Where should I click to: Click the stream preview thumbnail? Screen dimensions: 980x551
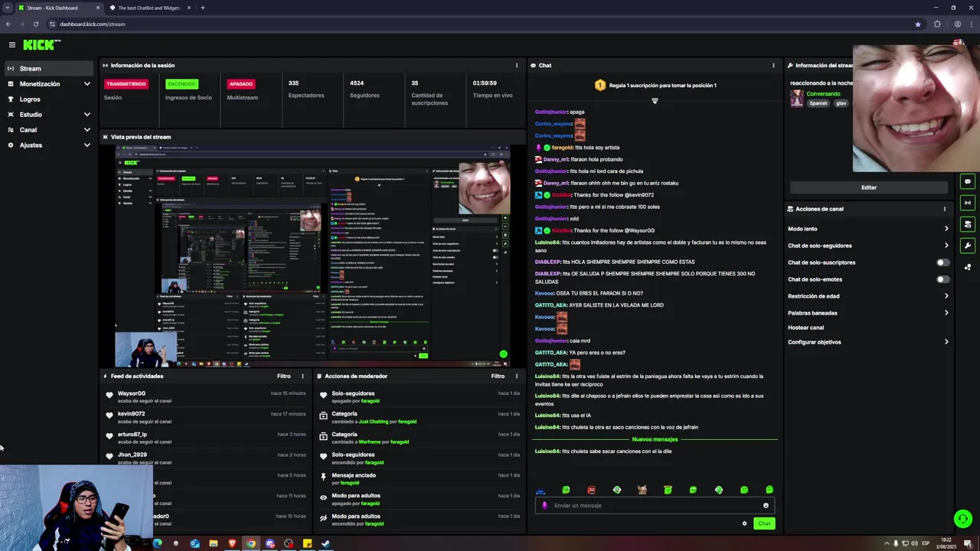coord(313,256)
